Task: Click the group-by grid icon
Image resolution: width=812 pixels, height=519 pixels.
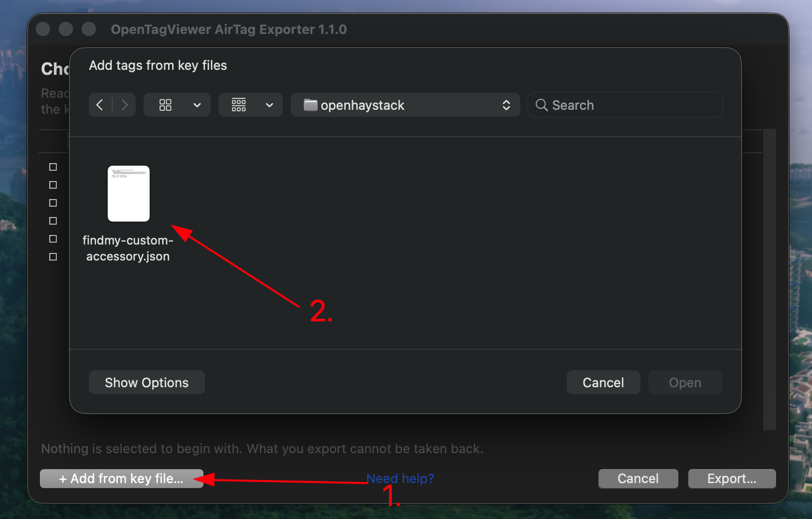Action: 238,105
